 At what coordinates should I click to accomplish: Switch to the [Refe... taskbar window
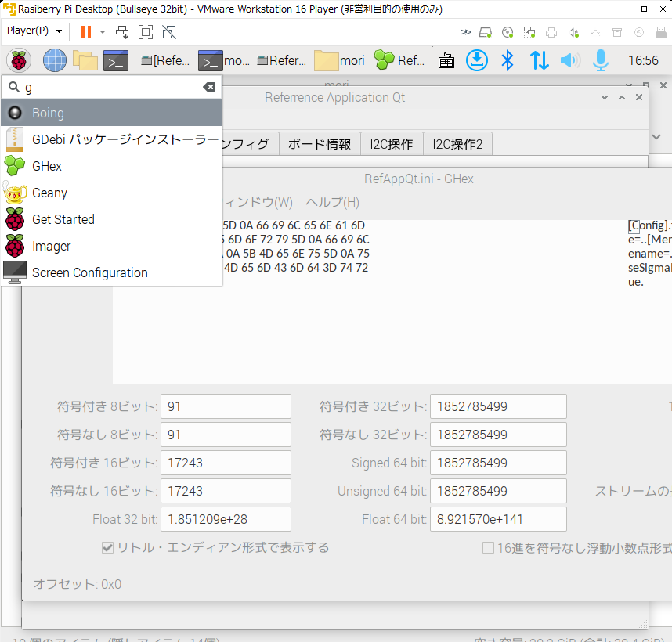(x=165, y=60)
